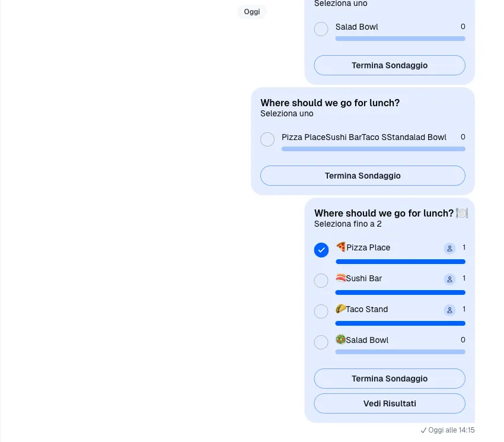Image resolution: width=504 pixels, height=442 pixels.
Task: Click the sushi emoji before Sushi Bar
Action: (x=341, y=278)
